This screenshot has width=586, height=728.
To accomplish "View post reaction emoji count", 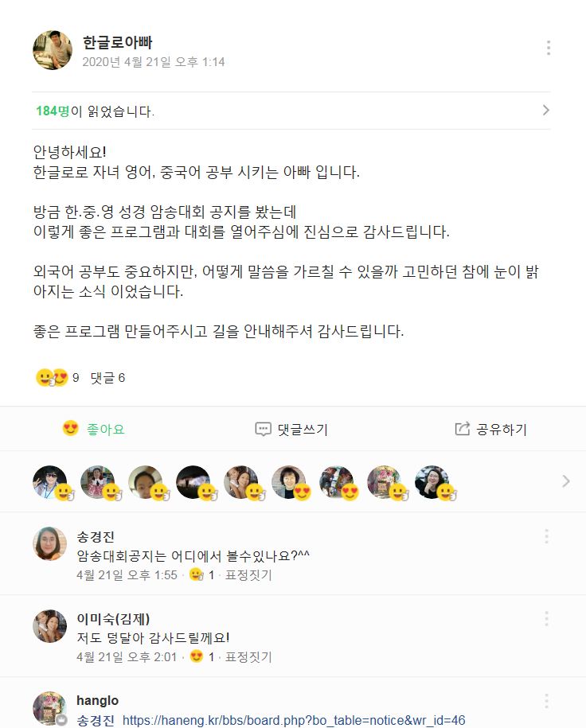I will 57,378.
